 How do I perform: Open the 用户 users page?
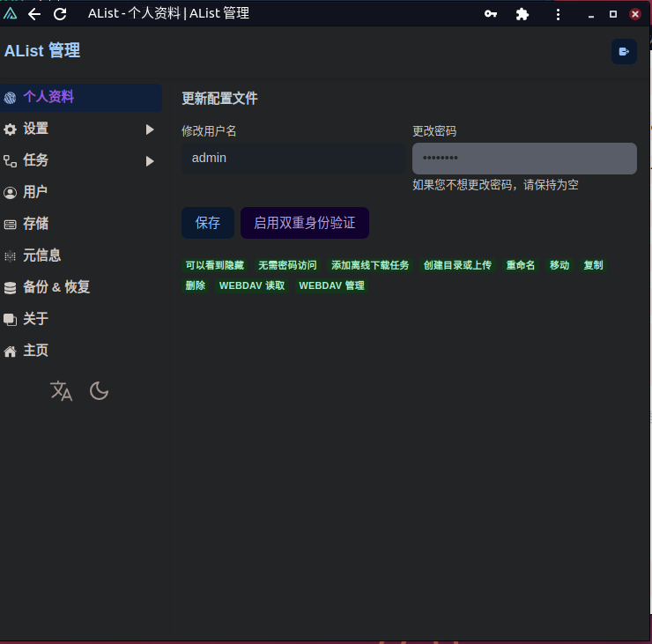point(35,192)
